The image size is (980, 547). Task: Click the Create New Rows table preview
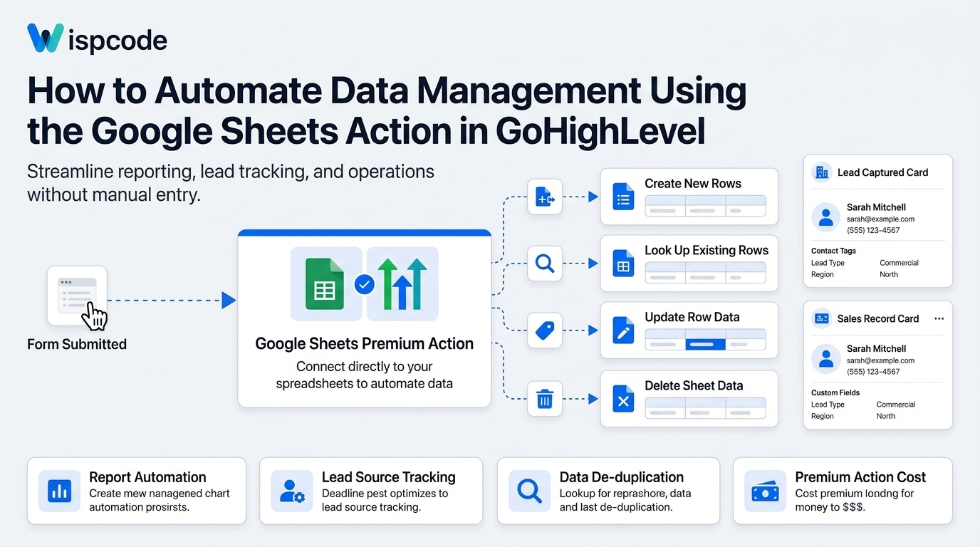pos(705,206)
